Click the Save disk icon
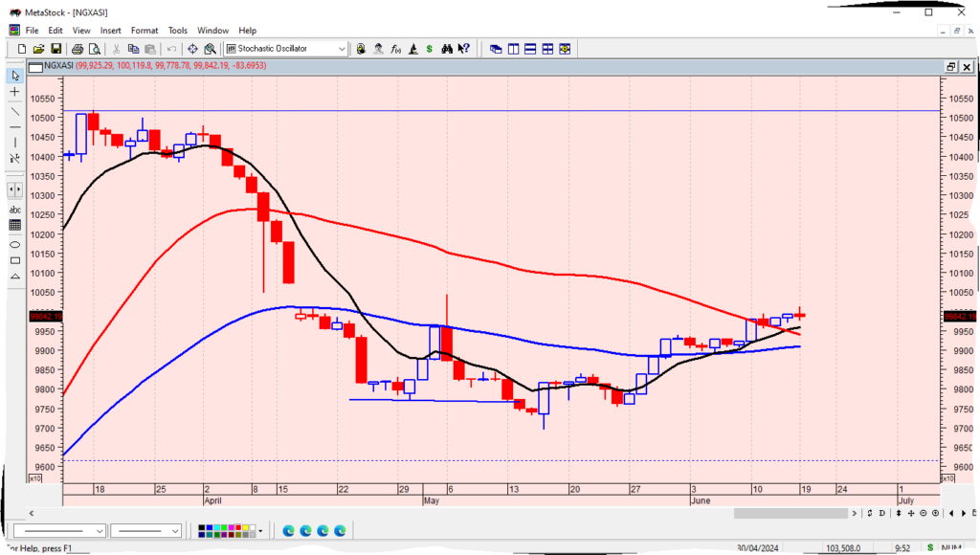Image resolution: width=980 pixels, height=555 pixels. 56,49
